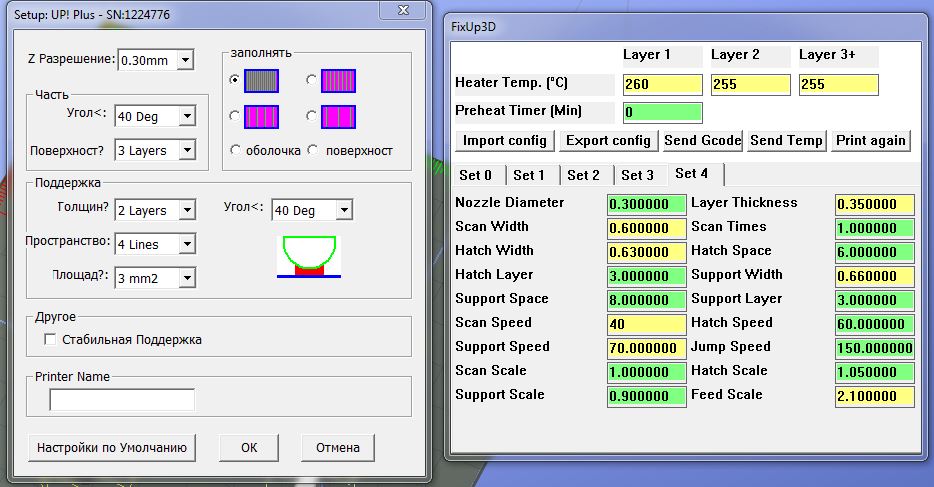Select the solid gray fill pattern icon
The image size is (934, 487).
(261, 81)
